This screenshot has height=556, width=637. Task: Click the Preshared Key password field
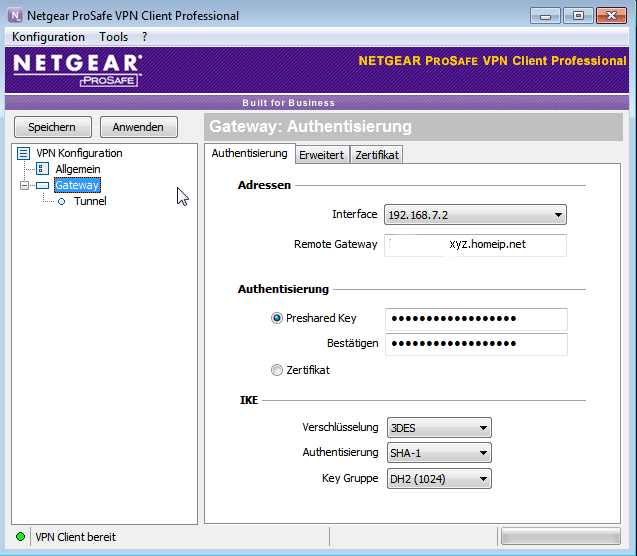click(476, 319)
